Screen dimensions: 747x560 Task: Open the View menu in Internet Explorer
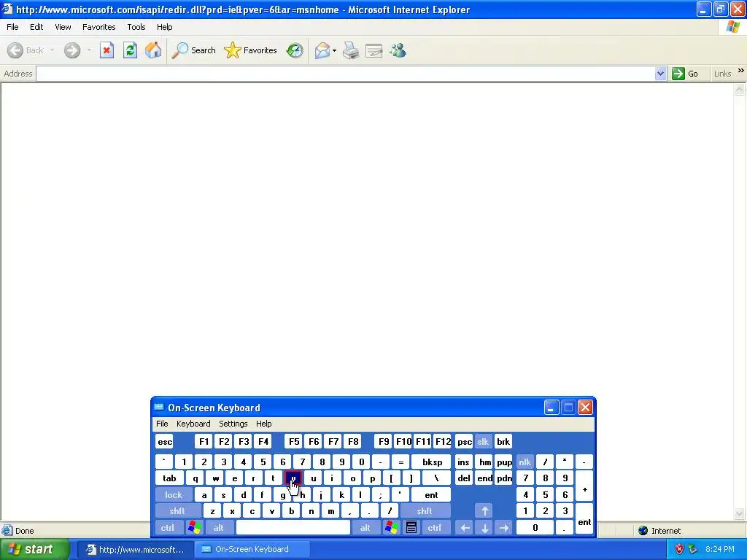click(63, 27)
